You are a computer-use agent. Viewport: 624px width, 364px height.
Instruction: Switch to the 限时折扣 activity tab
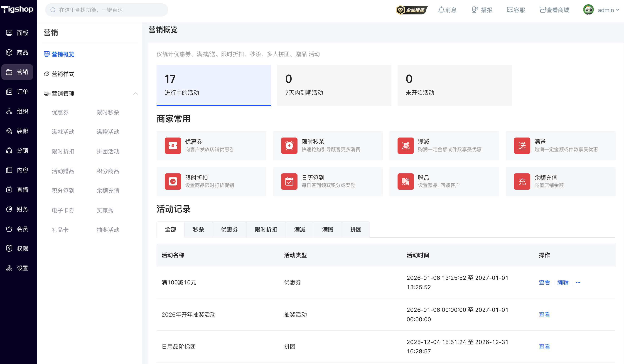coord(266,230)
